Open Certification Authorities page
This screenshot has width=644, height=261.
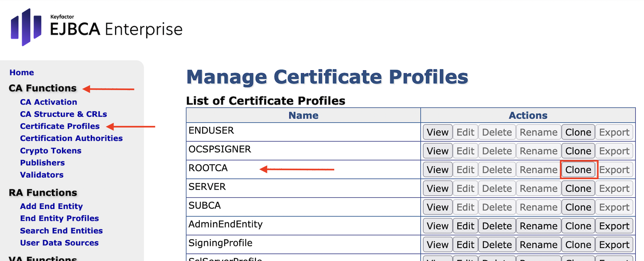click(71, 138)
